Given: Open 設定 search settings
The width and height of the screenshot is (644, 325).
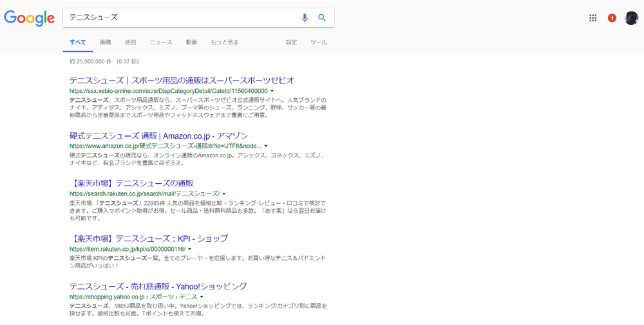Looking at the screenshot, I should tap(292, 43).
